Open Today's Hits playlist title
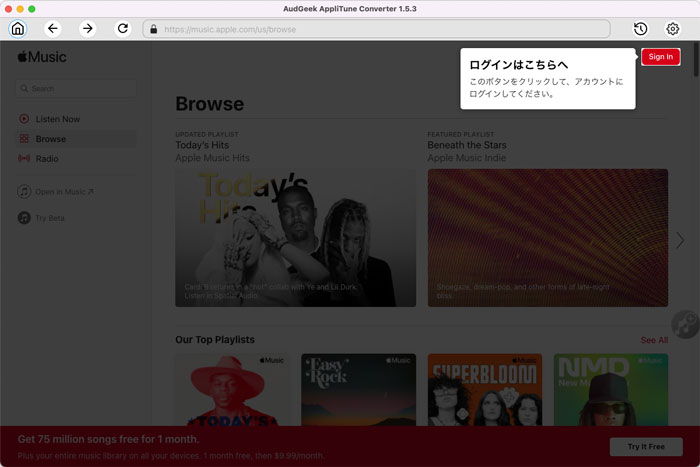This screenshot has width=700, height=467. [202, 145]
